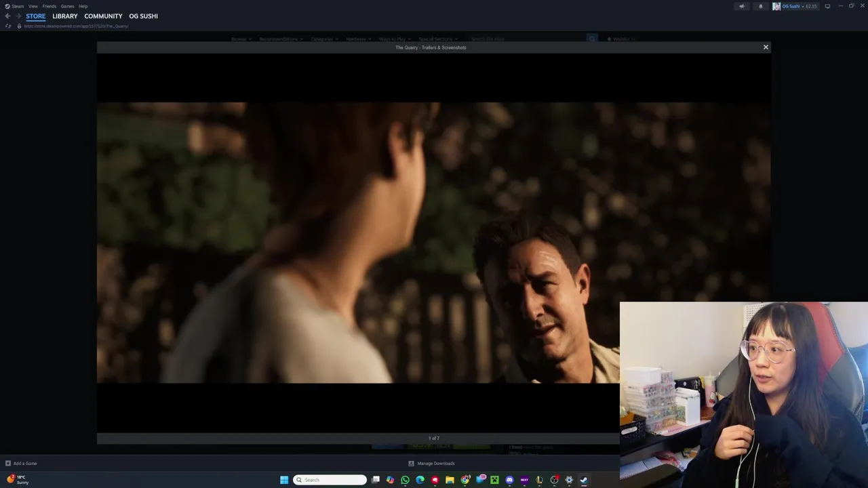Open Google Chrome from the taskbar
868x488 pixels.
(x=465, y=480)
